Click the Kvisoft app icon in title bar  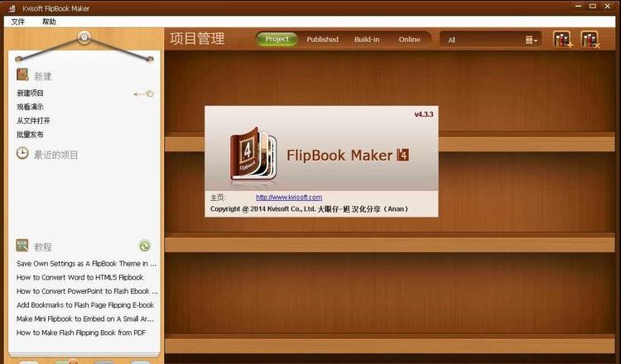[12, 8]
